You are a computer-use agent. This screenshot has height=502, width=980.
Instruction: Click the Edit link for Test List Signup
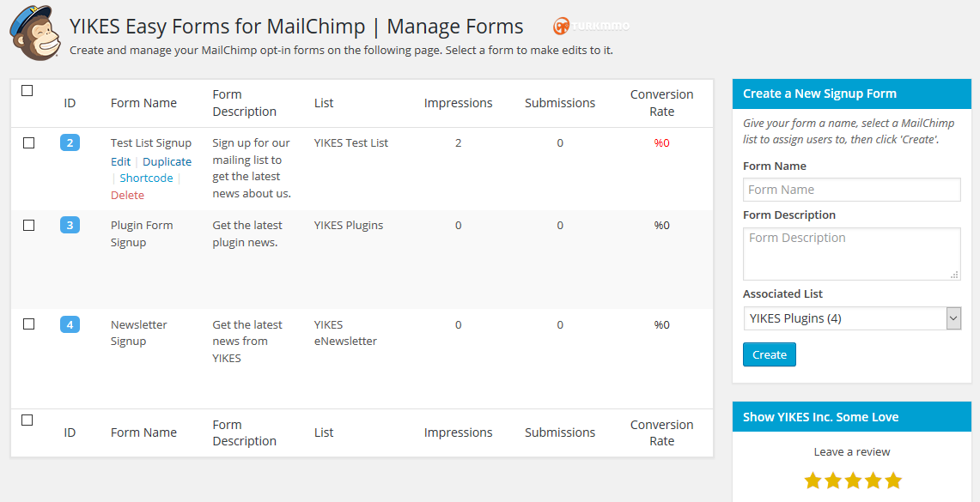120,161
